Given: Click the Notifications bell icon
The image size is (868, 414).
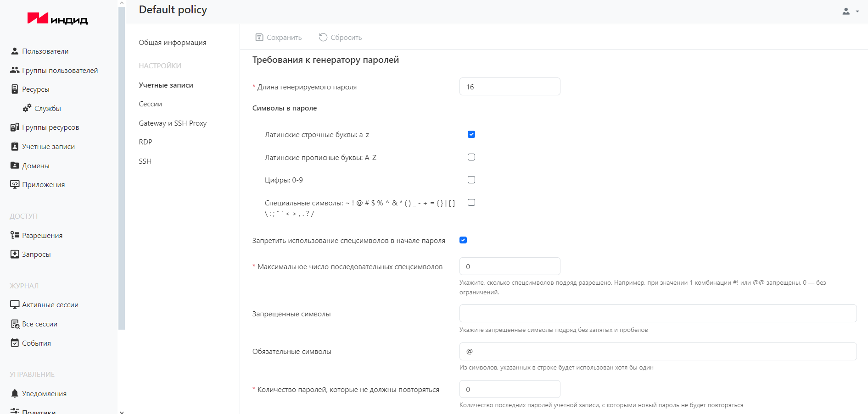Looking at the screenshot, I should point(15,393).
